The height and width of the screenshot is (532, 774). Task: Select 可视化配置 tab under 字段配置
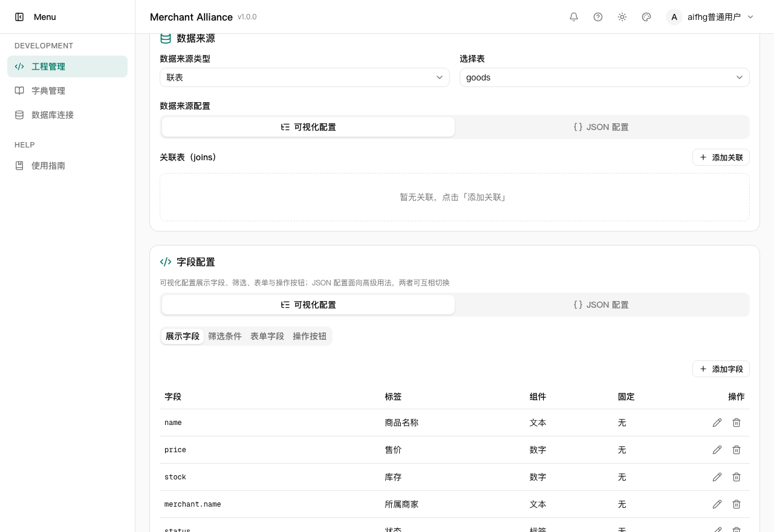coord(308,305)
